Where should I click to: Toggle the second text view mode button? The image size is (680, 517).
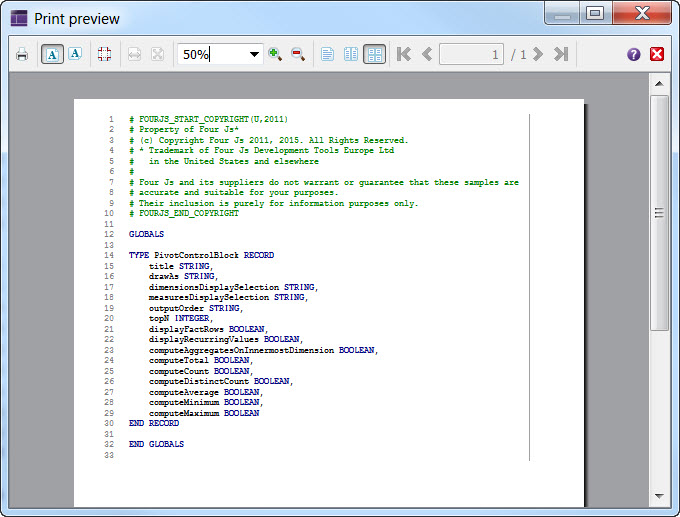point(75,54)
